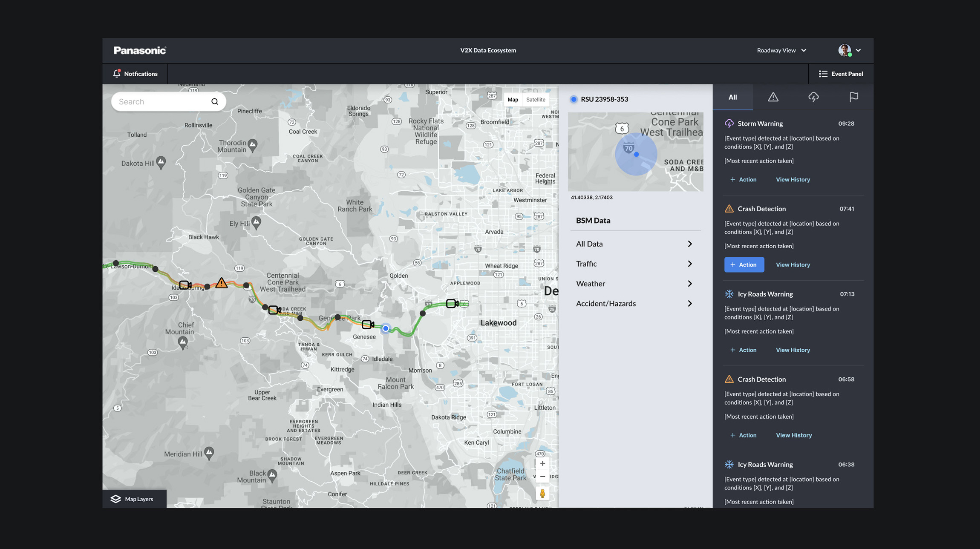Click the blue RSU marker near Genesee
The height and width of the screenshot is (549, 980).
386,328
